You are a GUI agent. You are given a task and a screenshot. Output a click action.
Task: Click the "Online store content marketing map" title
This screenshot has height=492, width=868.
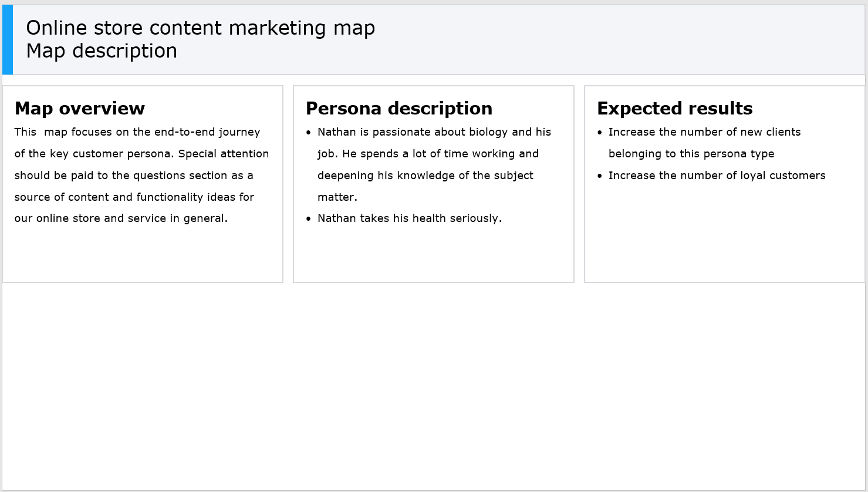pyautogui.click(x=200, y=28)
